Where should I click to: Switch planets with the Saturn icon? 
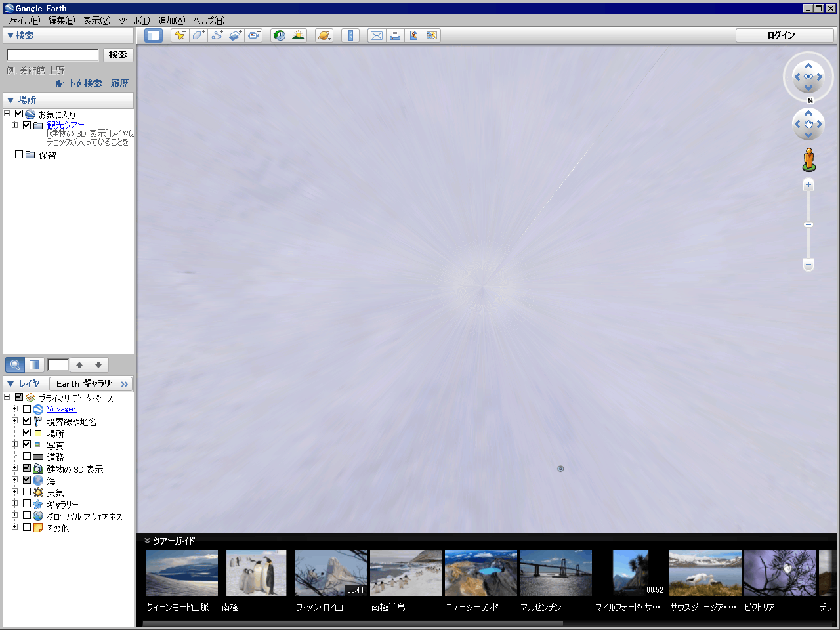click(x=324, y=35)
